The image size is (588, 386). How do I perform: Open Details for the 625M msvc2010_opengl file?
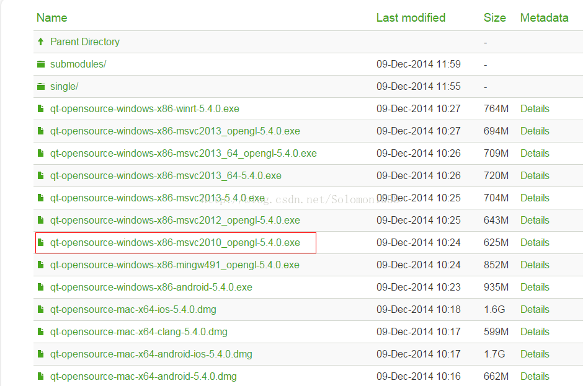tap(535, 242)
